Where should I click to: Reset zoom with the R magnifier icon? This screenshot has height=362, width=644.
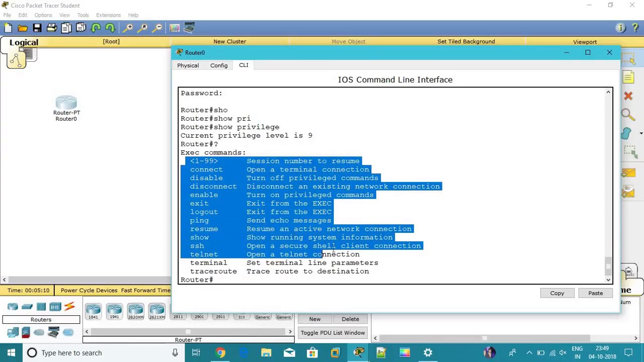pos(143,28)
